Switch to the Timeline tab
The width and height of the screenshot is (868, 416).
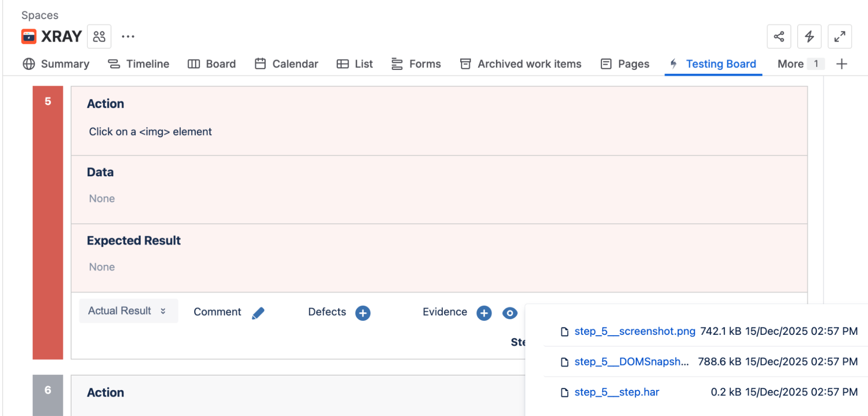pyautogui.click(x=139, y=64)
